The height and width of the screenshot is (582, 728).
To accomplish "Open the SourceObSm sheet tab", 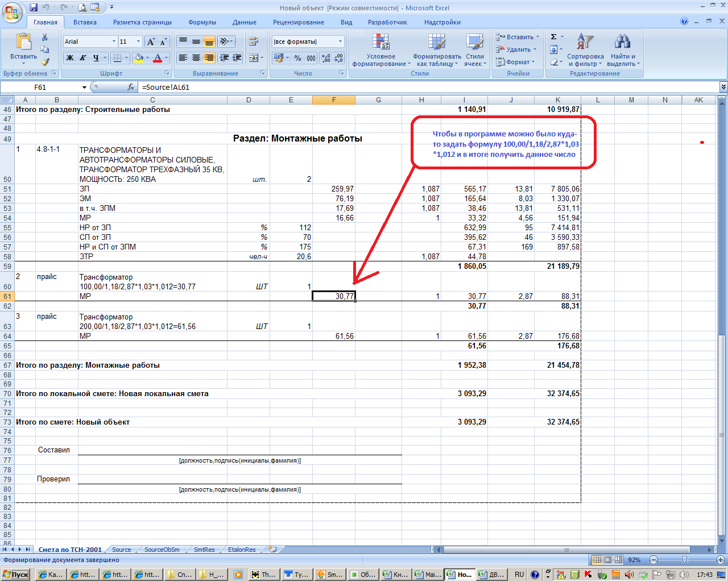I will pyautogui.click(x=162, y=550).
